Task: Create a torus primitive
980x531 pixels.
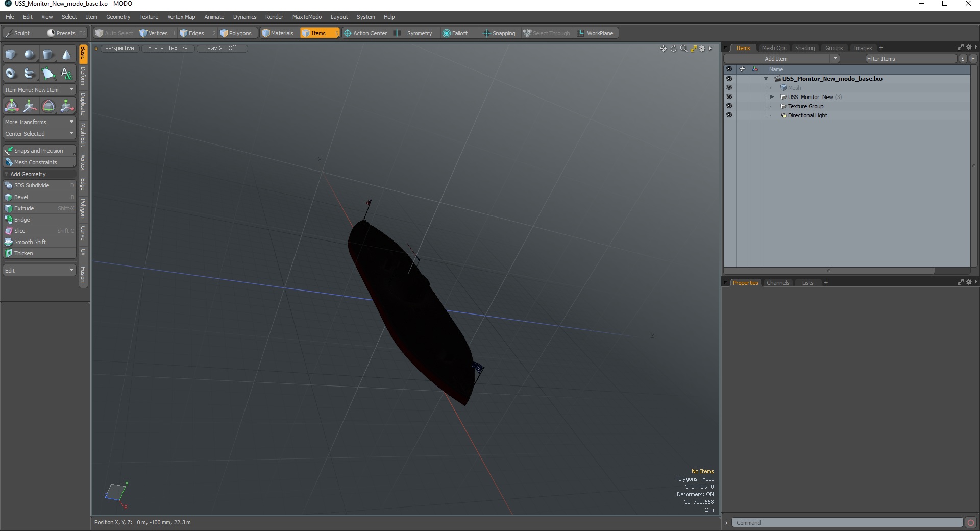Action: (11, 74)
